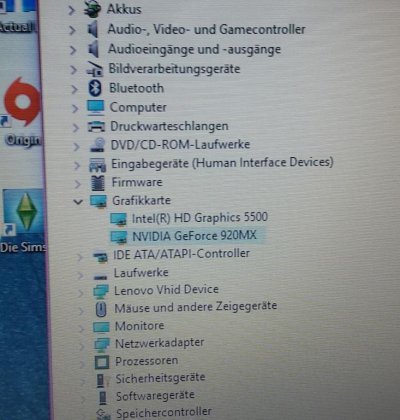The width and height of the screenshot is (400, 420).
Task: Select NVIDIA GeForce 920MX device
Action: click(194, 236)
